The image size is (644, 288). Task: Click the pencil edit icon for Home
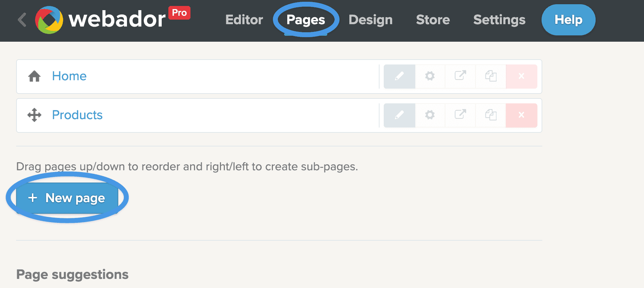[400, 76]
